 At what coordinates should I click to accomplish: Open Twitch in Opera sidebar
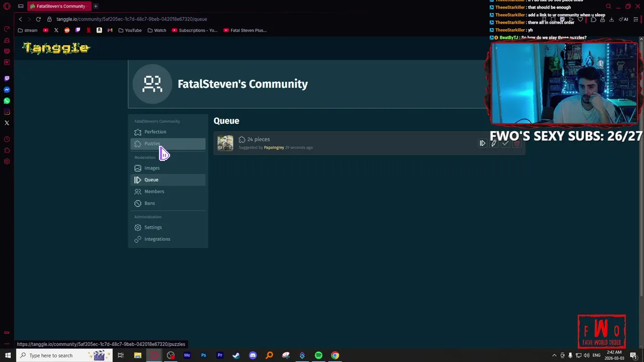(x=7, y=78)
